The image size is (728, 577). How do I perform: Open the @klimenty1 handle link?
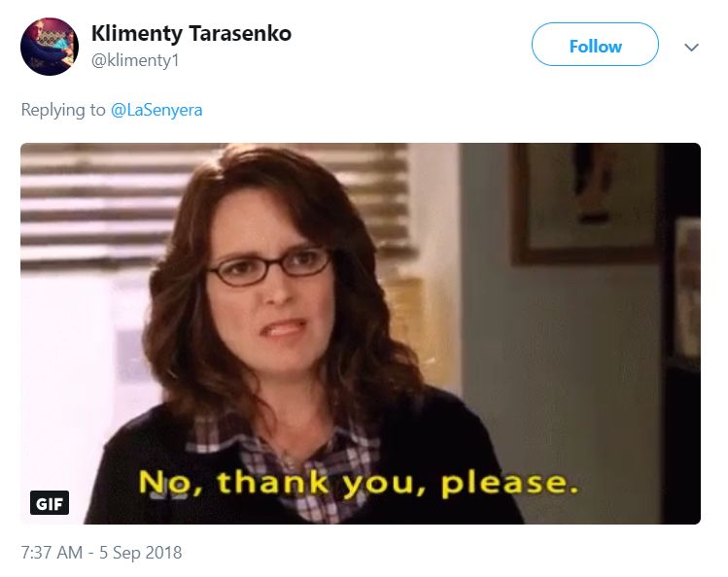135,60
